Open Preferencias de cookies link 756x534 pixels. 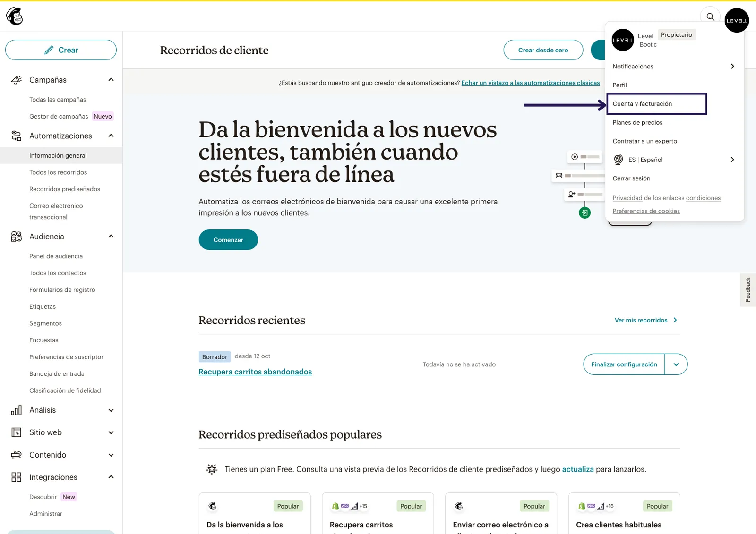(646, 211)
